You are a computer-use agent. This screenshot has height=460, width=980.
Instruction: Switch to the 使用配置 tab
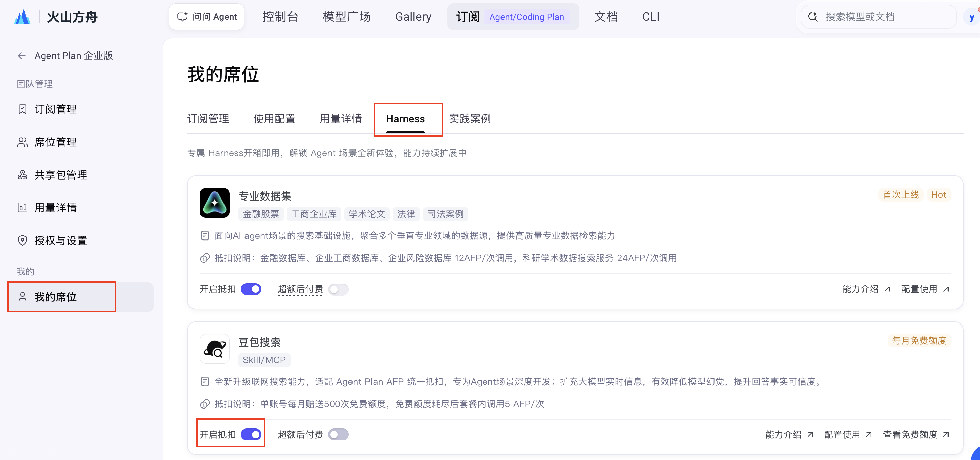pos(274,119)
